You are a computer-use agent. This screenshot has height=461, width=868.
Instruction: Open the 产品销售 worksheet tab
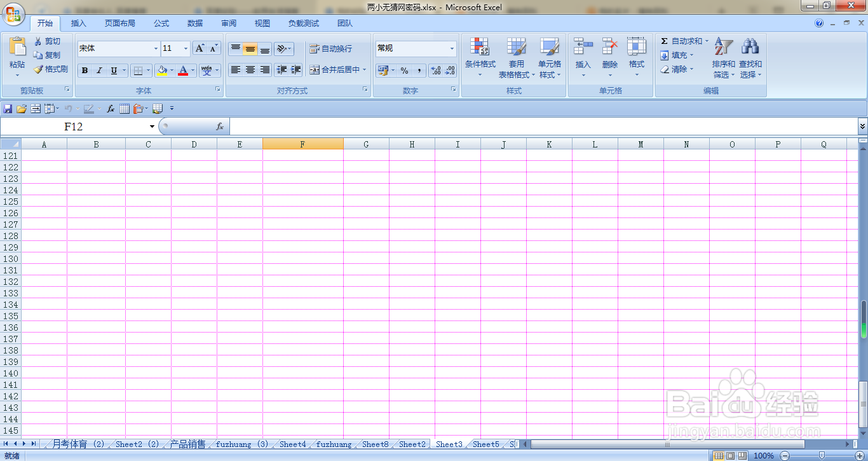pos(187,444)
